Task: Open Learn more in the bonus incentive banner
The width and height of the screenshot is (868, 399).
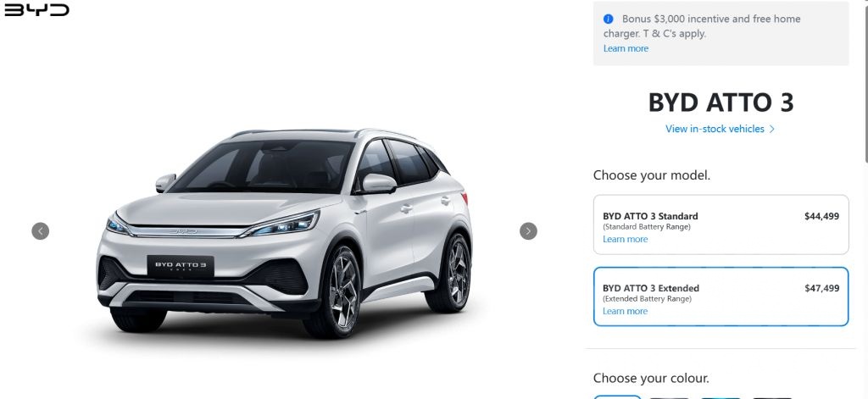Action: (x=626, y=48)
